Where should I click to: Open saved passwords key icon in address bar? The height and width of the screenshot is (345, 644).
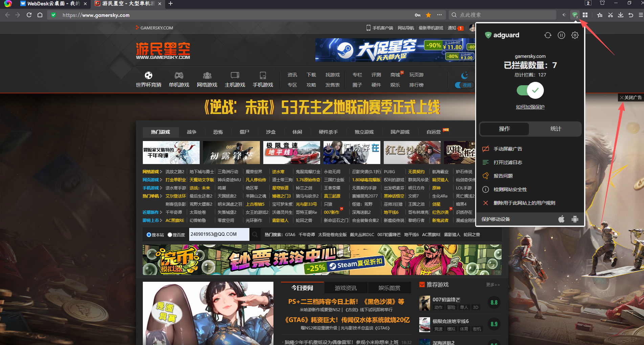coord(418,15)
